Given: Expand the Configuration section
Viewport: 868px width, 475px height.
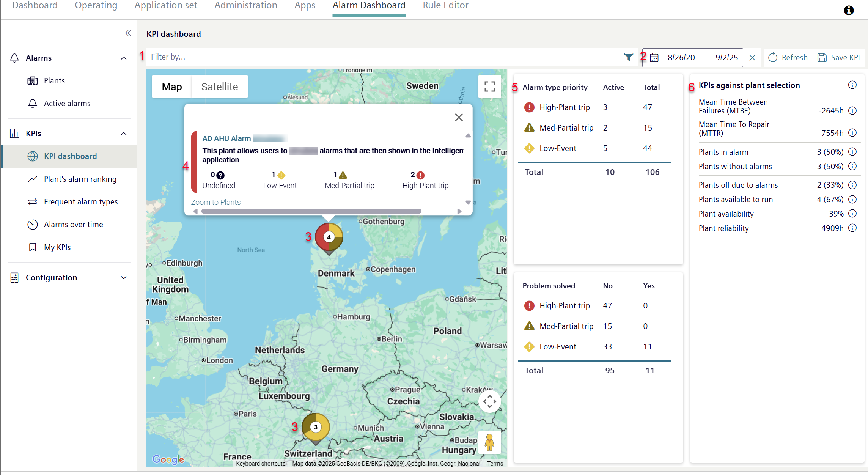Looking at the screenshot, I should [124, 278].
